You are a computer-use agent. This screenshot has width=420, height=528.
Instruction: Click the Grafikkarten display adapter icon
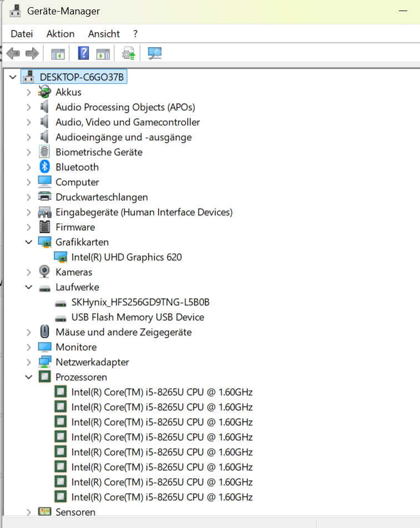click(x=44, y=242)
